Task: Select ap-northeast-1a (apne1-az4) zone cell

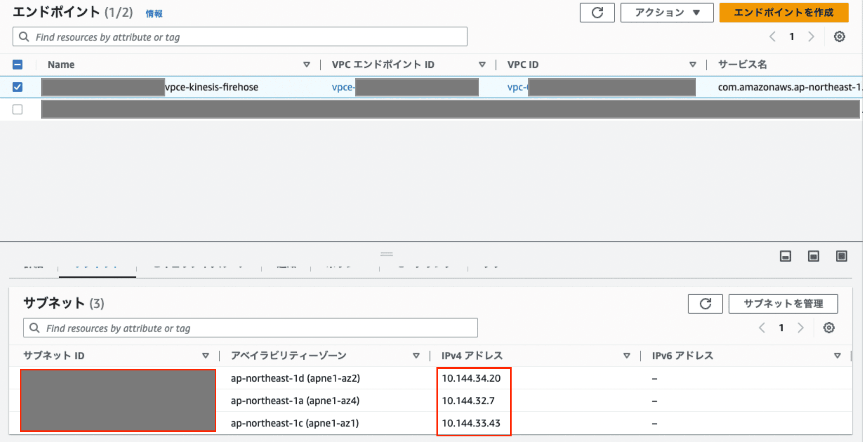Action: pyautogui.click(x=295, y=401)
